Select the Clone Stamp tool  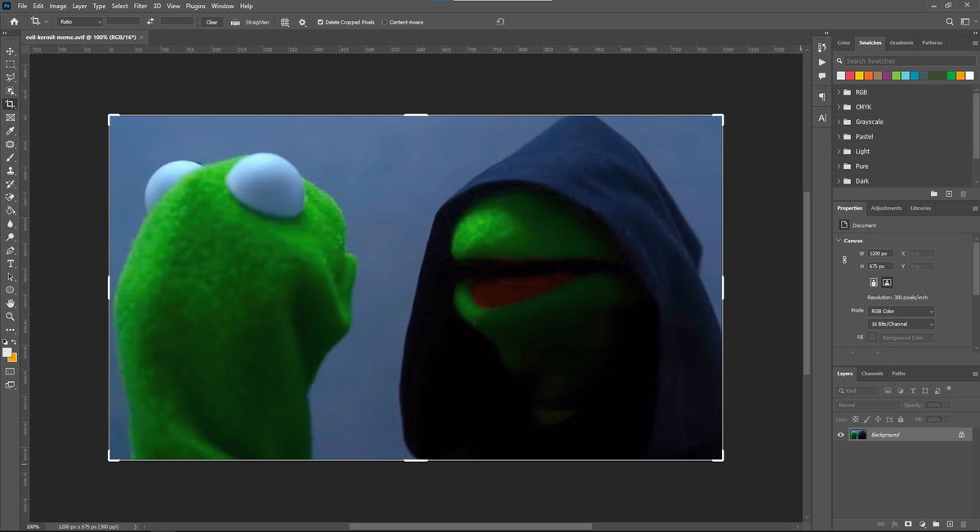click(x=11, y=171)
